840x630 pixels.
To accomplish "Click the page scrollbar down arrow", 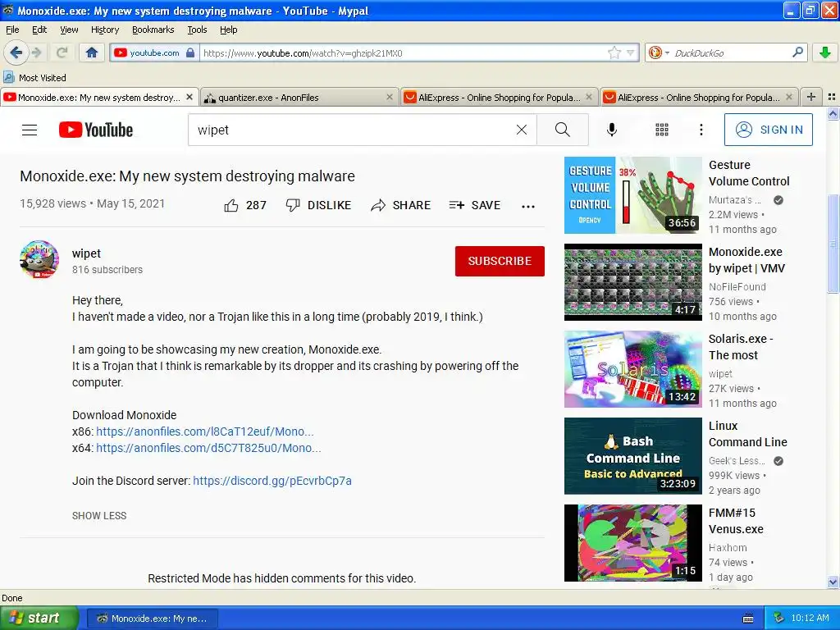I will [x=833, y=582].
